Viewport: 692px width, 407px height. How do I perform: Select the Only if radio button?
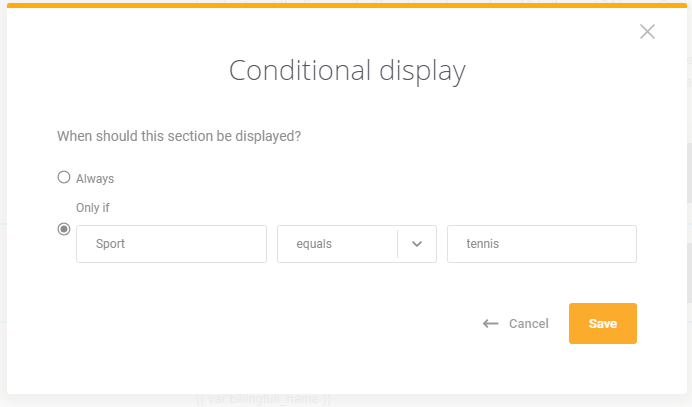64,229
